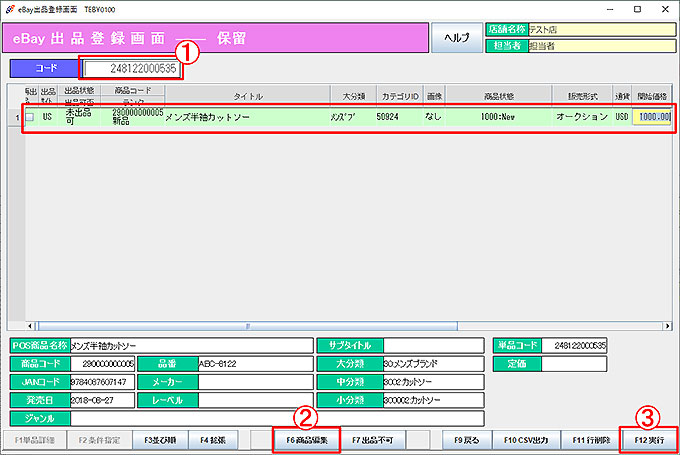Click the 販売形式 オークション cell
The height and width of the screenshot is (455, 680).
point(582,117)
